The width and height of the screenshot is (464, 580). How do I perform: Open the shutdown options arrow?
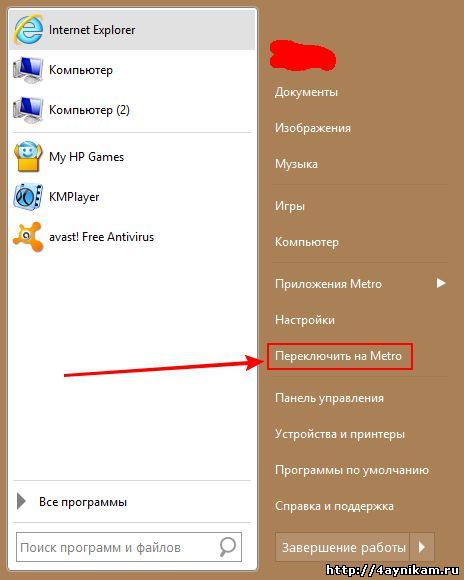[422, 547]
